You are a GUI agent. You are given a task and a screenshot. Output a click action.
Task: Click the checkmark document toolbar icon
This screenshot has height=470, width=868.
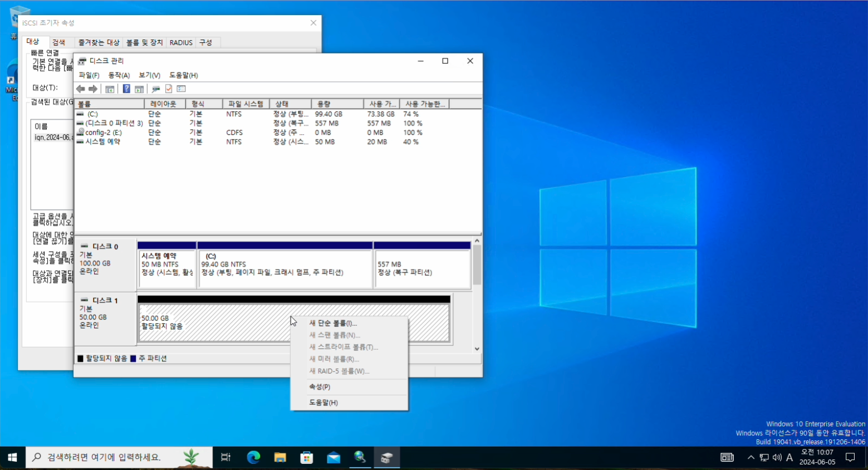[x=169, y=89]
